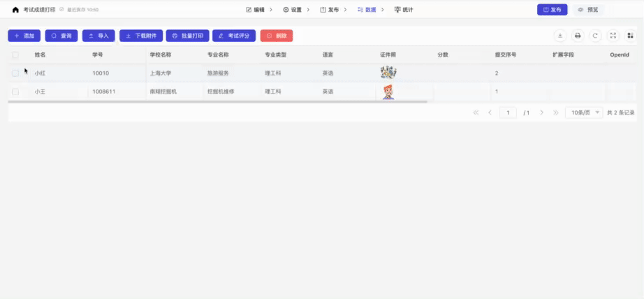This screenshot has height=299, width=644.
Task: Click the download icon in the table toolbar
Action: (x=559, y=36)
